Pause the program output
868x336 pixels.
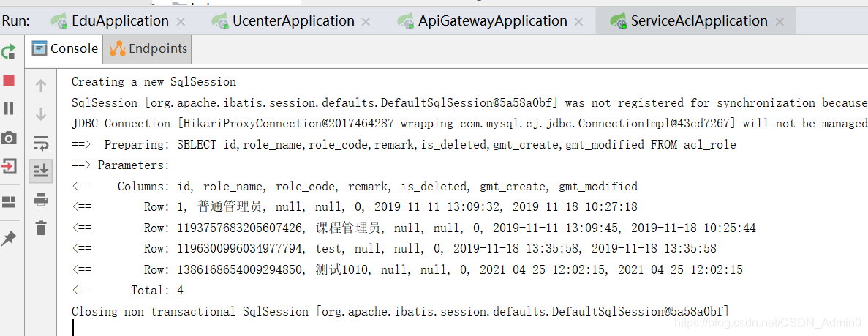click(9, 108)
